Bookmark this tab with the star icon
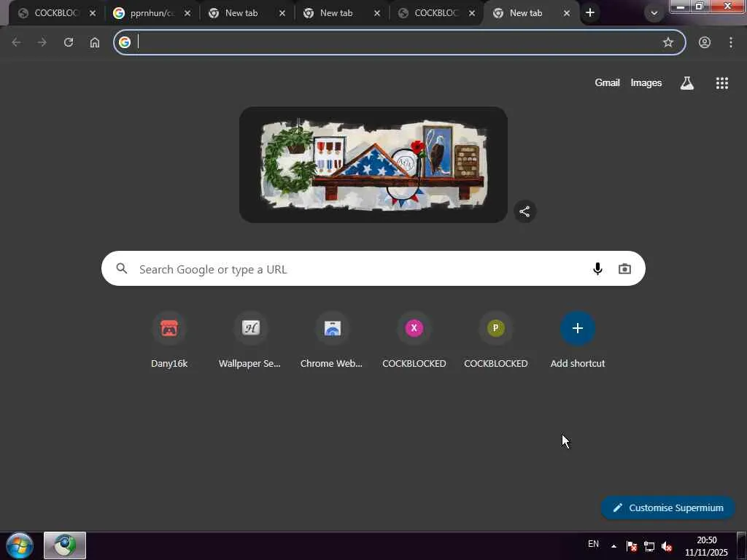Screen dimensions: 747x560 click(668, 42)
